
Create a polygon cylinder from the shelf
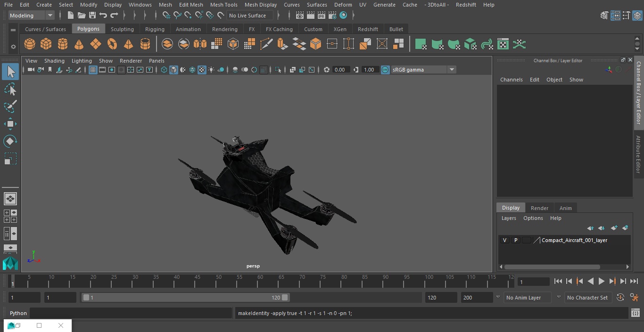(x=62, y=44)
